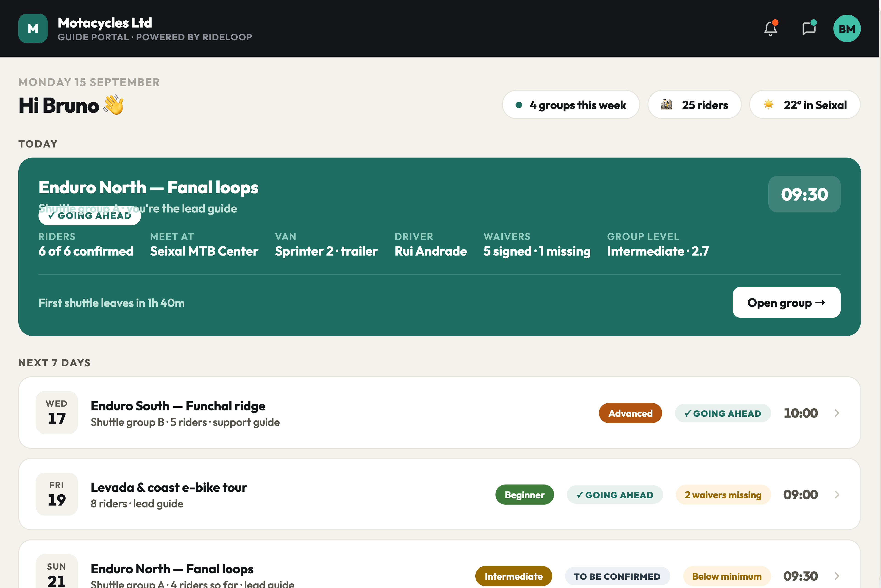Open Levada & coast e-bike tour title
This screenshot has height=588, width=881.
[169, 487]
